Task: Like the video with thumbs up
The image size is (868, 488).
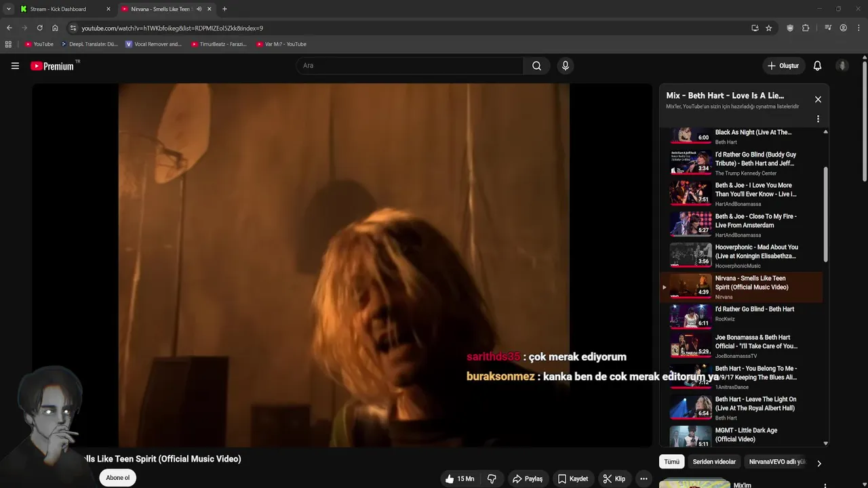Action: (459, 479)
